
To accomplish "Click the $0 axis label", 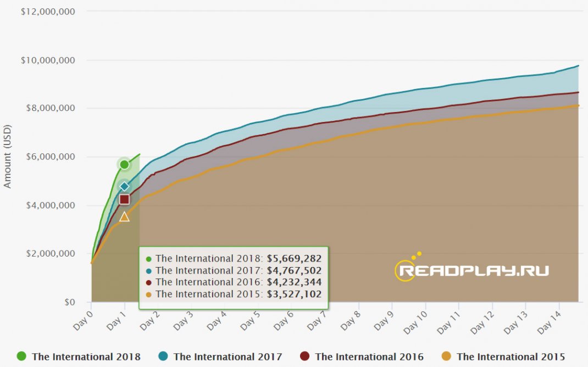I will [x=70, y=302].
